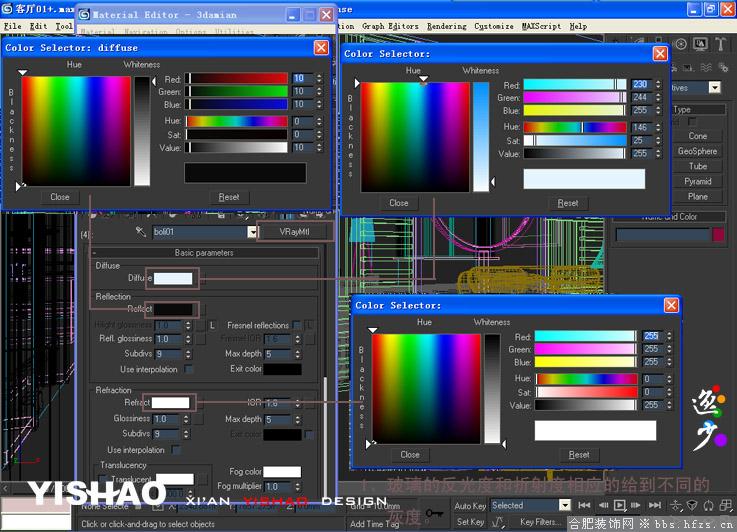Open the MAXScript menu

coord(541,26)
